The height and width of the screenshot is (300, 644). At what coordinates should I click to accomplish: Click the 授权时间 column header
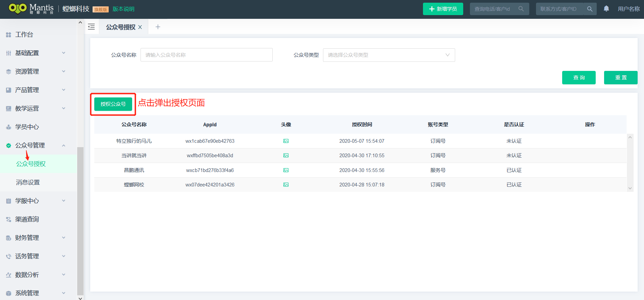click(362, 125)
